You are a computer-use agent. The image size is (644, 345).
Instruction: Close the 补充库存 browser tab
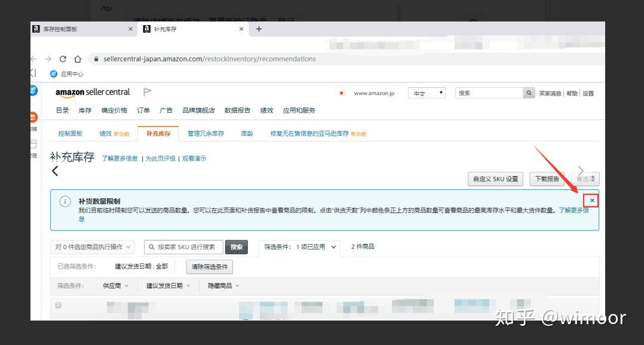coord(241,29)
